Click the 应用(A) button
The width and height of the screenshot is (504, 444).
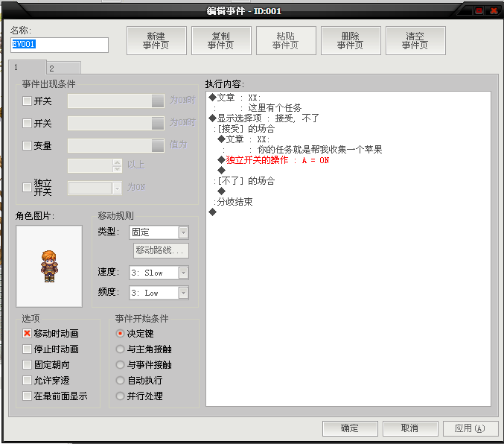point(470,428)
